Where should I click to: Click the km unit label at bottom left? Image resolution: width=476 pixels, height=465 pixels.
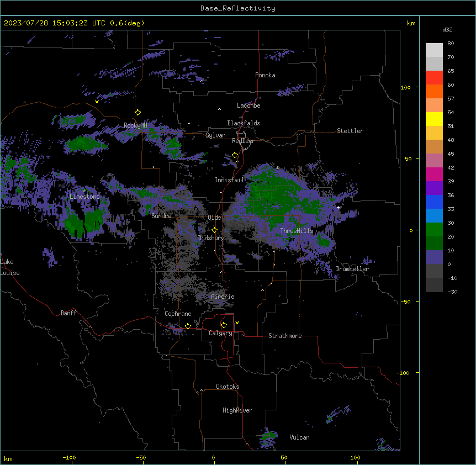8,459
